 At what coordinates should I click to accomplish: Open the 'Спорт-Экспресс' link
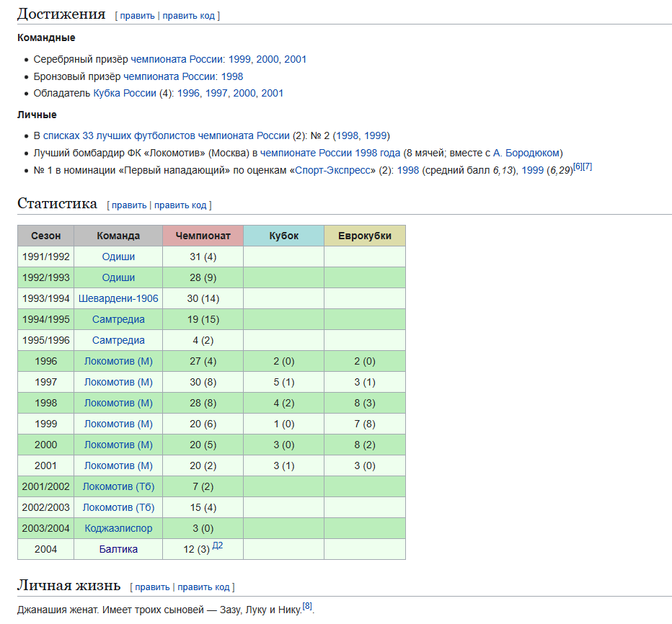(x=332, y=170)
